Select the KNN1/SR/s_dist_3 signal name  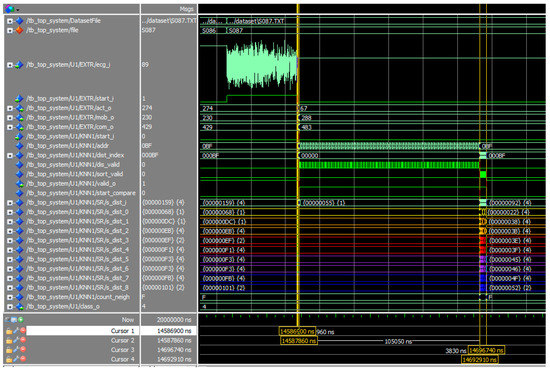click(77, 240)
